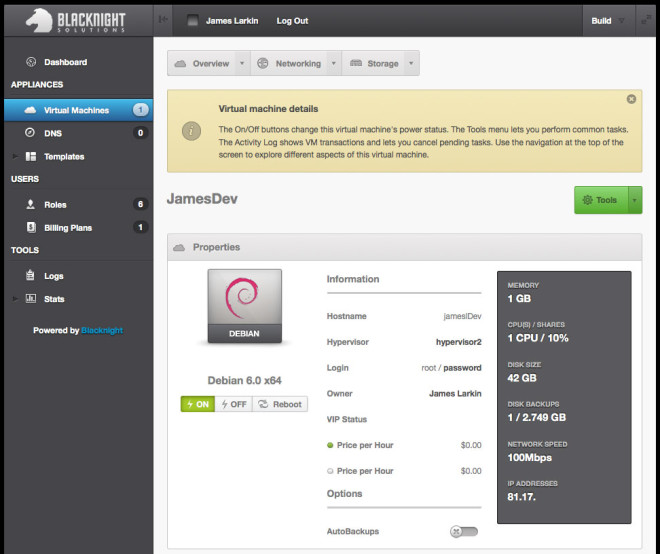Image resolution: width=660 pixels, height=554 pixels.
Task: Click the green Price per Hour status dot
Action: (330, 445)
